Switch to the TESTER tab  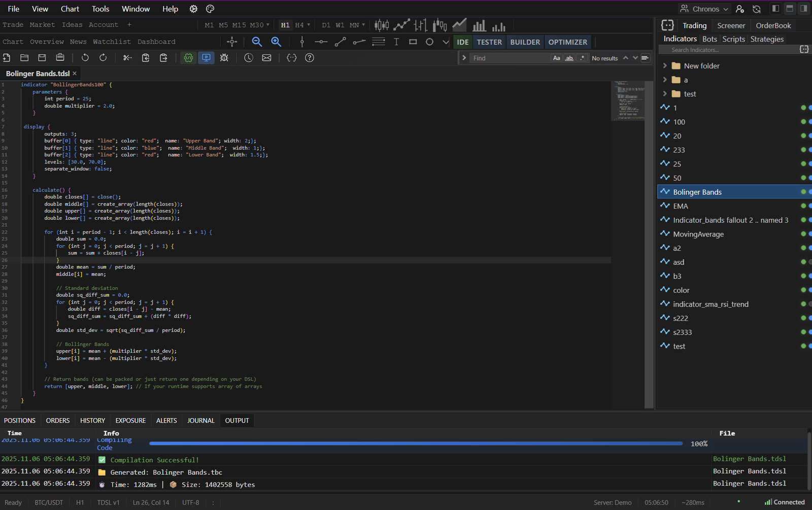coord(489,42)
